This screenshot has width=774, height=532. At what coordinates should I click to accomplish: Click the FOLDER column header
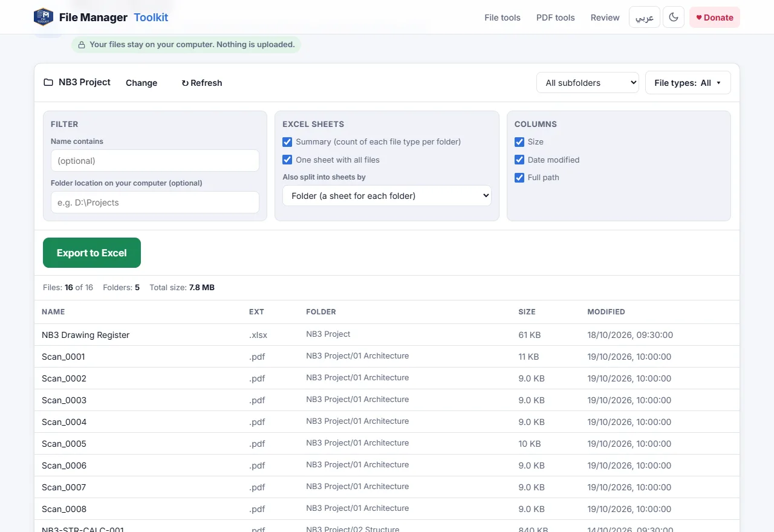pos(321,312)
